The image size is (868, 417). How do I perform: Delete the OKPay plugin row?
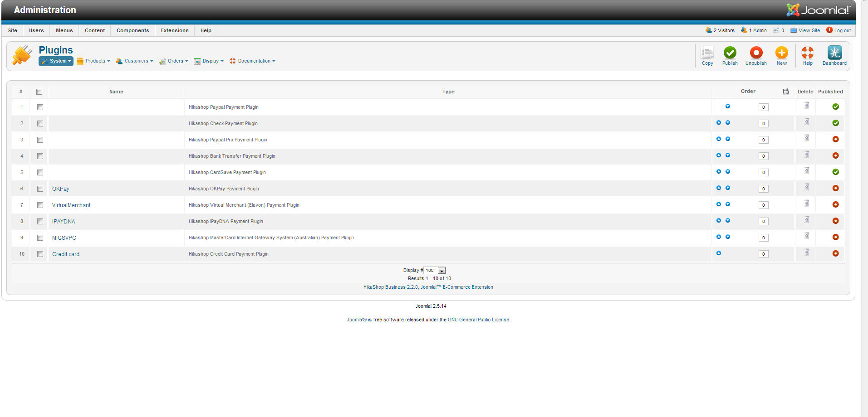tap(806, 187)
